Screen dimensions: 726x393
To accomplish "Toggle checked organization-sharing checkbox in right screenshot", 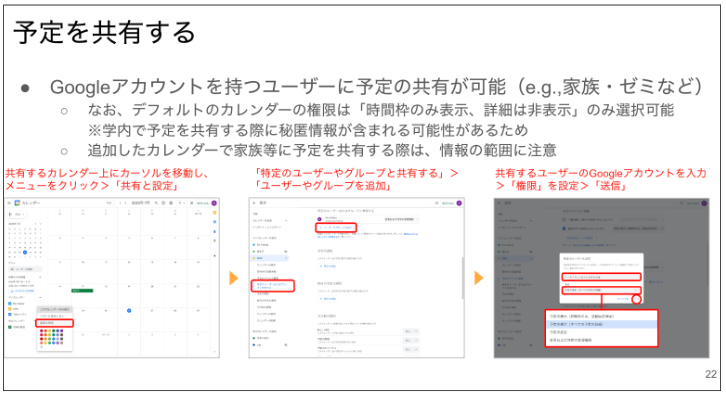I will coord(564,229).
